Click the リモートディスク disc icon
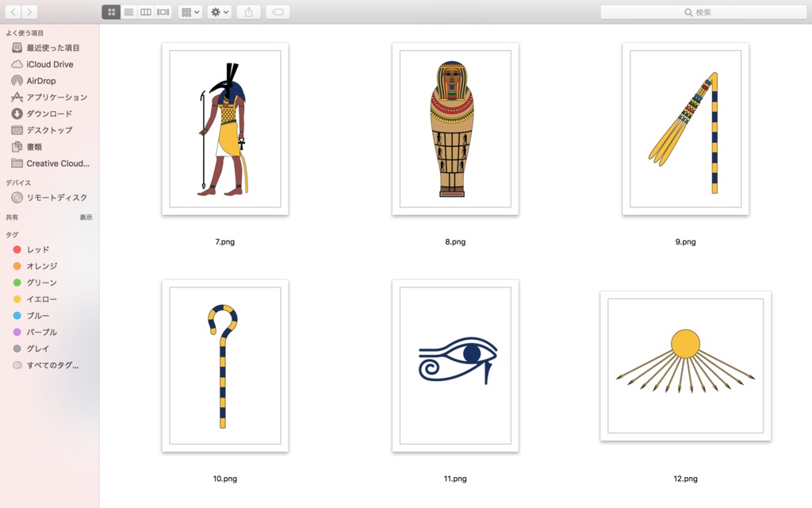The width and height of the screenshot is (812, 508). click(17, 198)
